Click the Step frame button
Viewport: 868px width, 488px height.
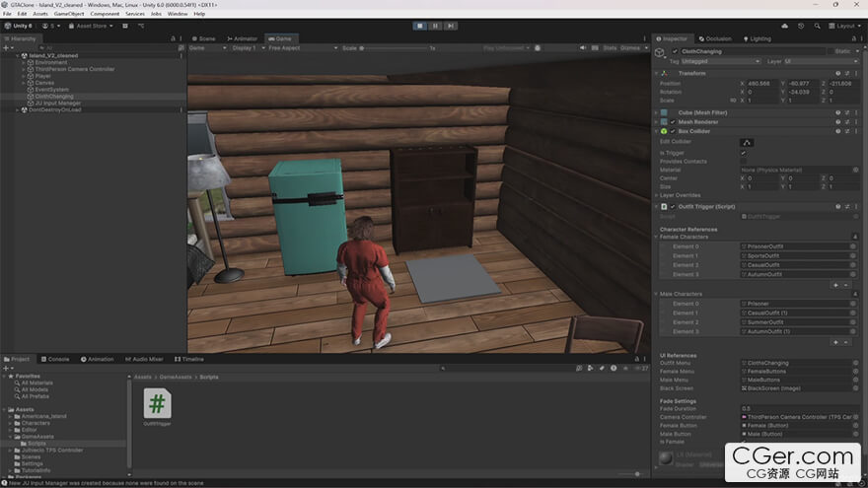point(450,26)
